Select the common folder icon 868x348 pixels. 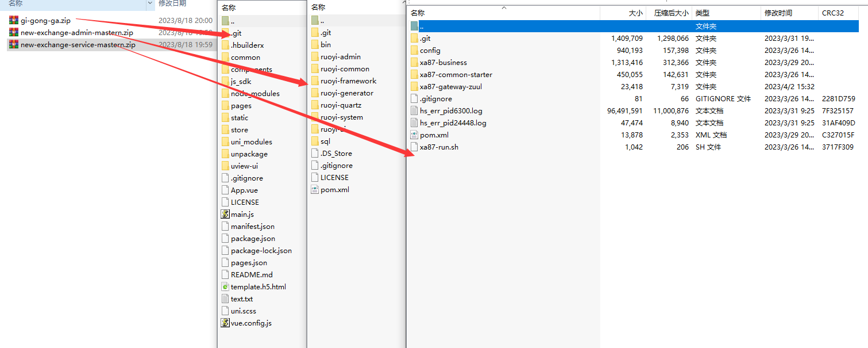pyautogui.click(x=225, y=57)
